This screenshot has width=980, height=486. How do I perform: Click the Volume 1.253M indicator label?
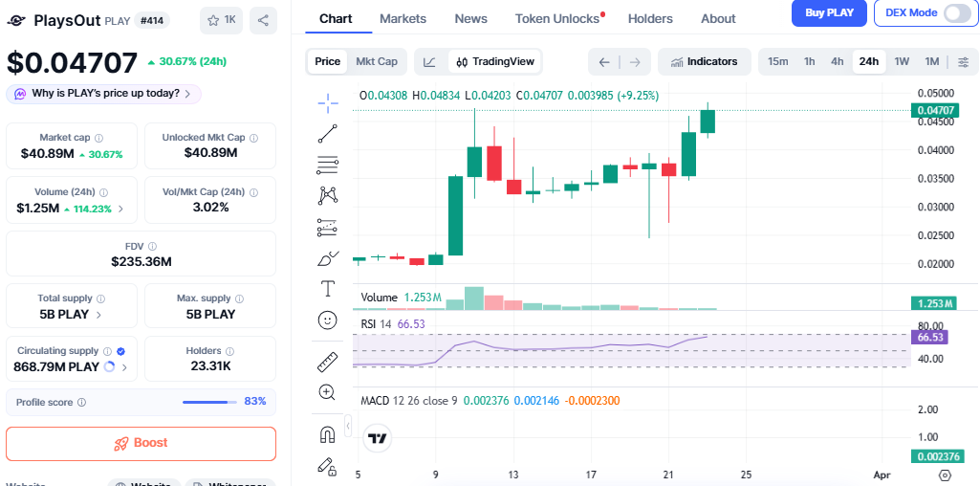click(x=402, y=298)
